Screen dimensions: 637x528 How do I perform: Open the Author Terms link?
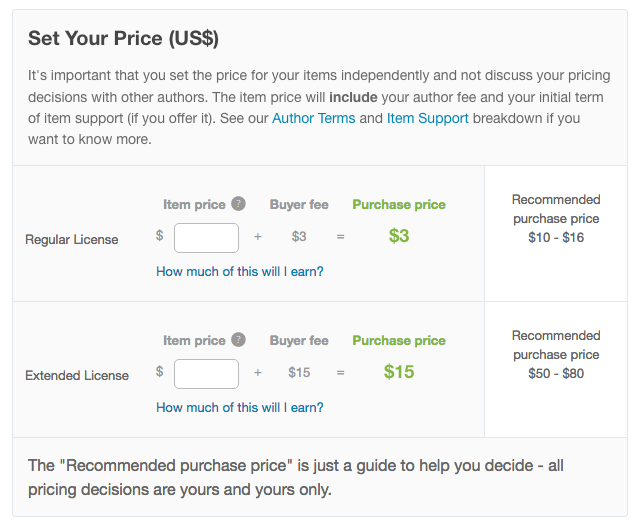point(314,118)
